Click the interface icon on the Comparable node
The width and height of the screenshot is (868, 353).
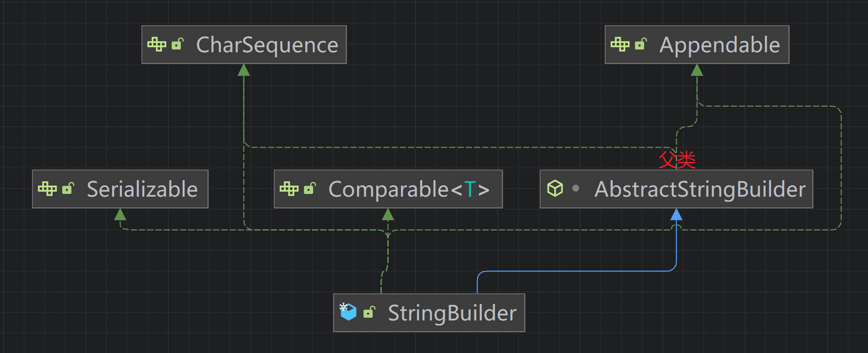289,189
